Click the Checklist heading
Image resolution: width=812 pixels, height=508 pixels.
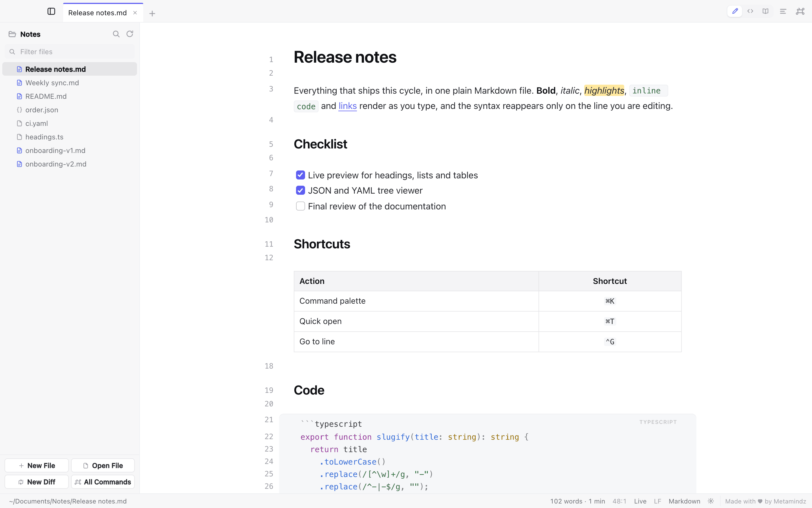point(321,144)
